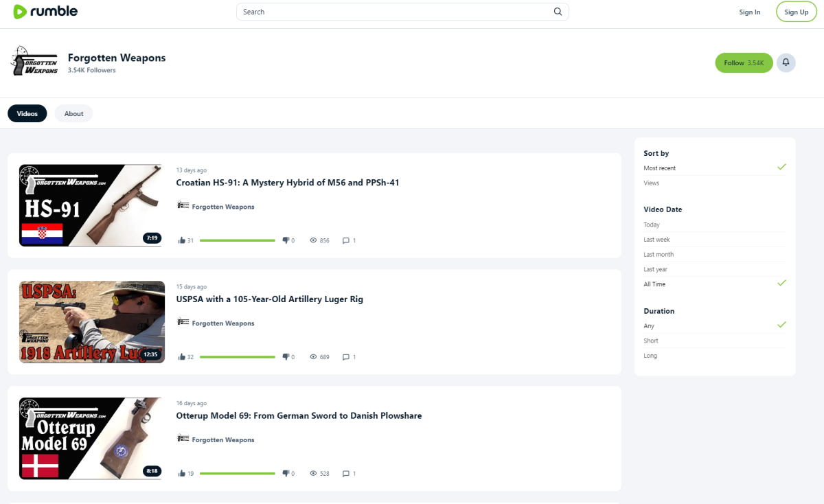Click the Rumble logo in the header
The width and height of the screenshot is (824, 504).
[x=45, y=12]
